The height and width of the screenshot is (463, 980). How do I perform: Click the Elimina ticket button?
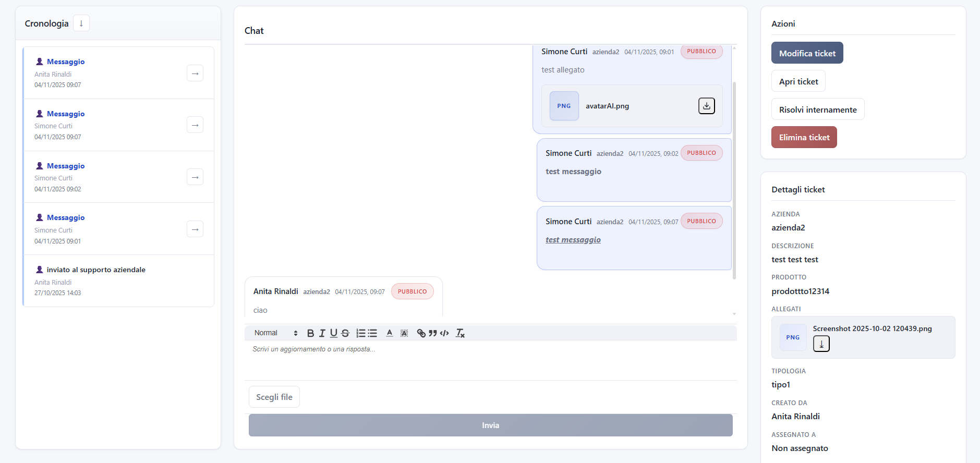[x=804, y=138]
